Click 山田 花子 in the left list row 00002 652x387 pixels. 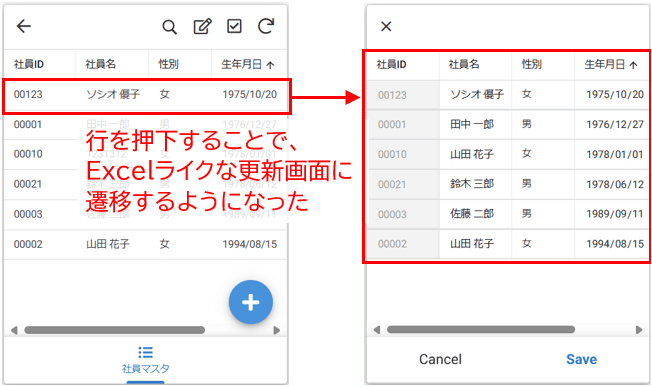(x=108, y=244)
